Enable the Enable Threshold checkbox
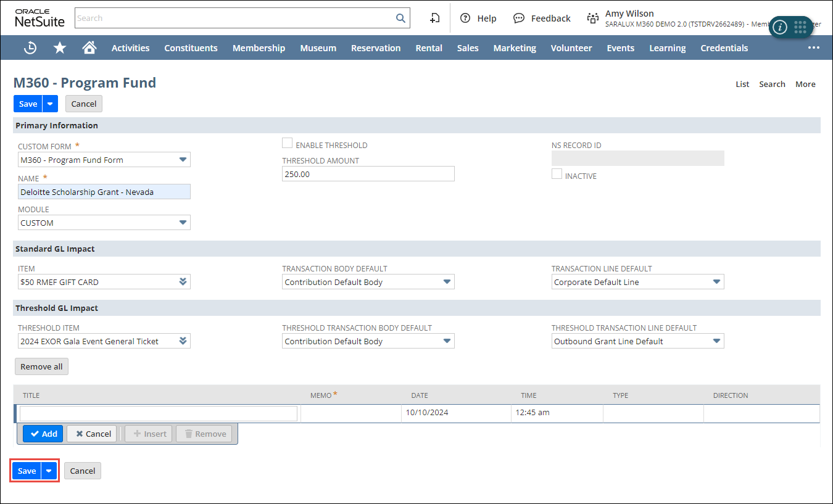The width and height of the screenshot is (833, 504). (287, 143)
